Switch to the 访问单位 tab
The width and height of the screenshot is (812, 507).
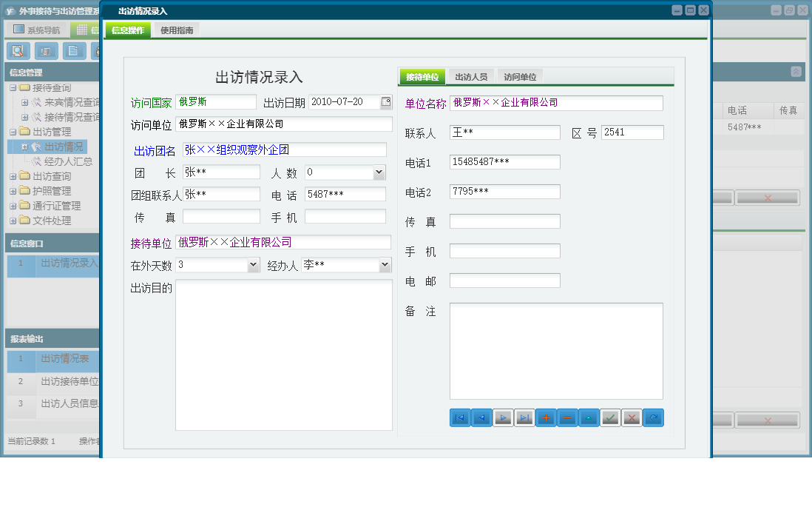tap(520, 77)
